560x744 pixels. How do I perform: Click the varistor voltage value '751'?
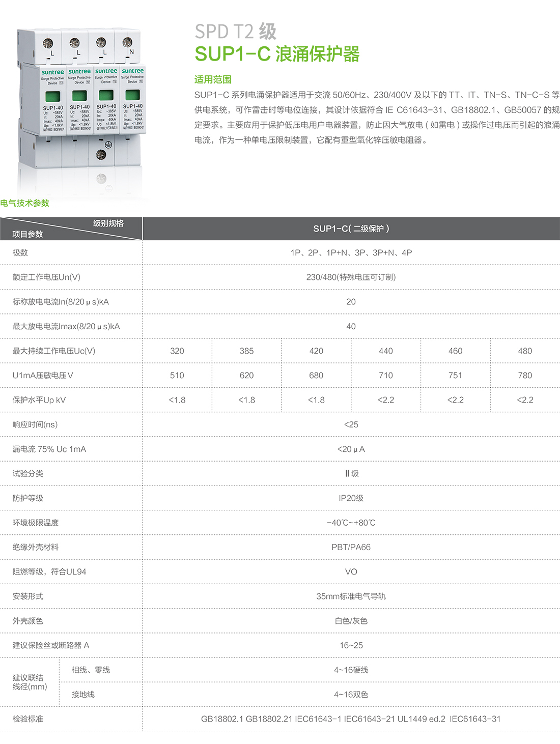[456, 375]
